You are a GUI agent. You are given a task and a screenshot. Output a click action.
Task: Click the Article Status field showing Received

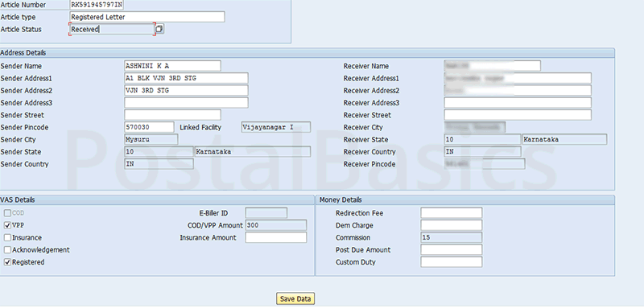tap(112, 29)
